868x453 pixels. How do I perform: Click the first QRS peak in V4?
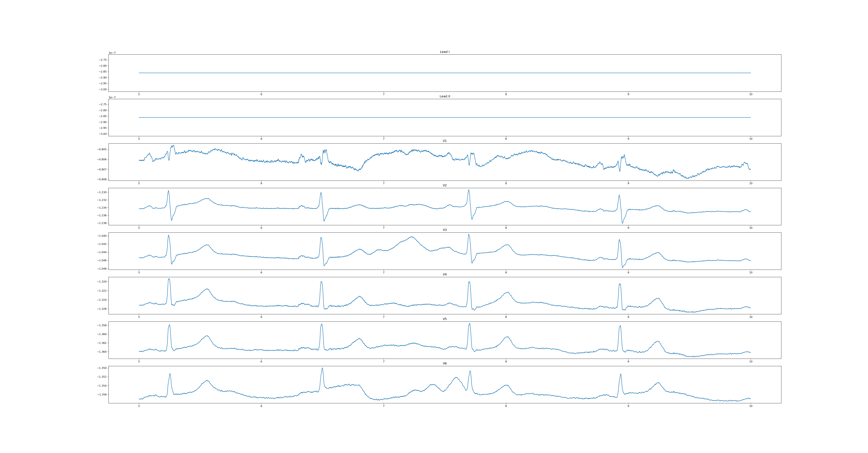[169, 279]
